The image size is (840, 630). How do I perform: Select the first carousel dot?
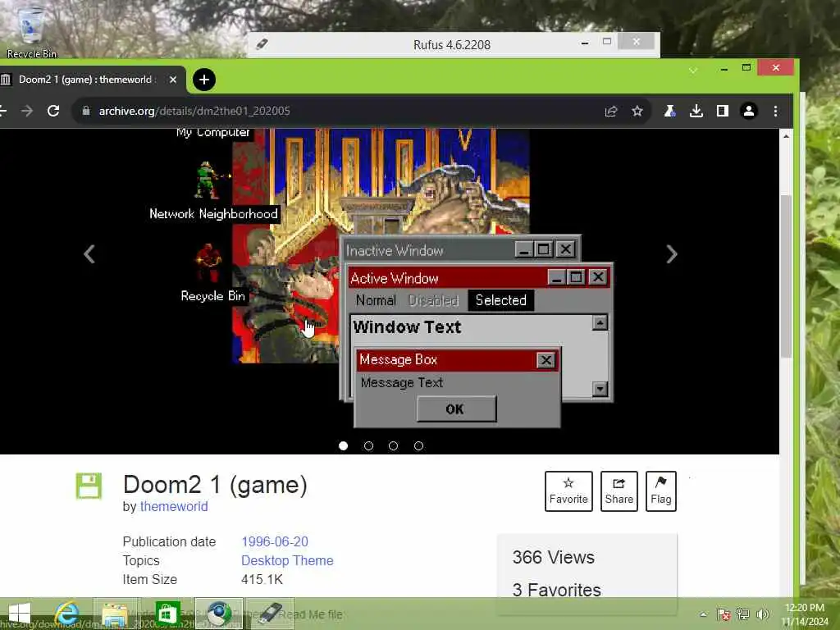pyautogui.click(x=344, y=445)
